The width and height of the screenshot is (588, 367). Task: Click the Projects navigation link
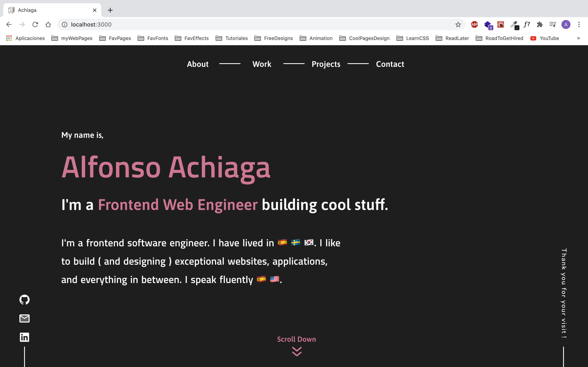pyautogui.click(x=326, y=64)
